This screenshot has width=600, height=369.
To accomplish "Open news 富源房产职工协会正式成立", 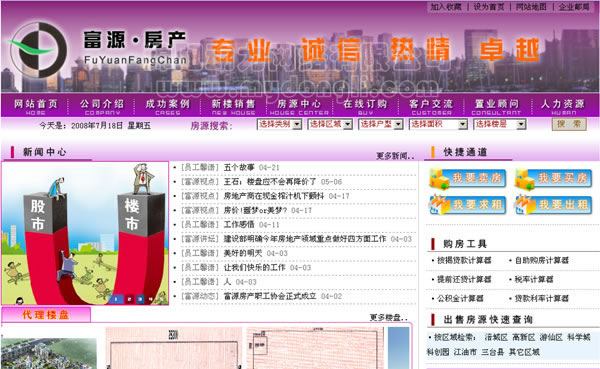I will (270, 296).
